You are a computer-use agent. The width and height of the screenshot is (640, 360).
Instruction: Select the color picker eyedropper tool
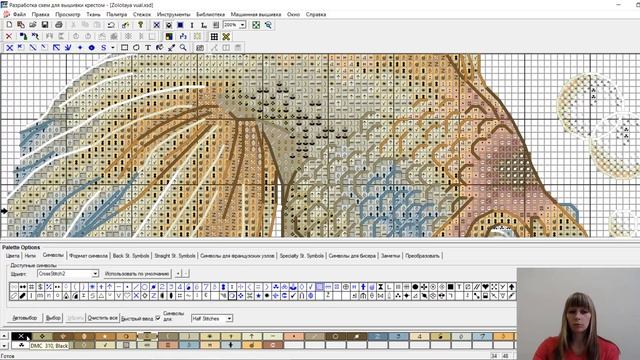171,48
